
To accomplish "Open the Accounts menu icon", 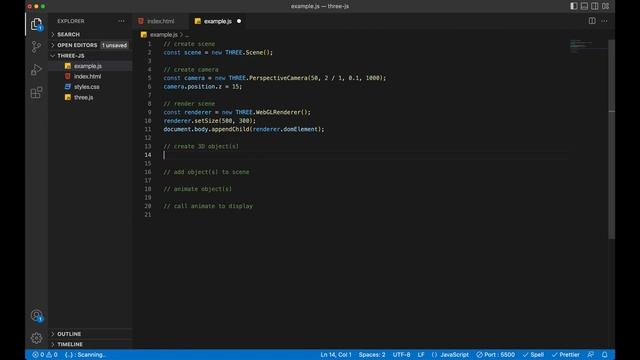I will (x=36, y=316).
